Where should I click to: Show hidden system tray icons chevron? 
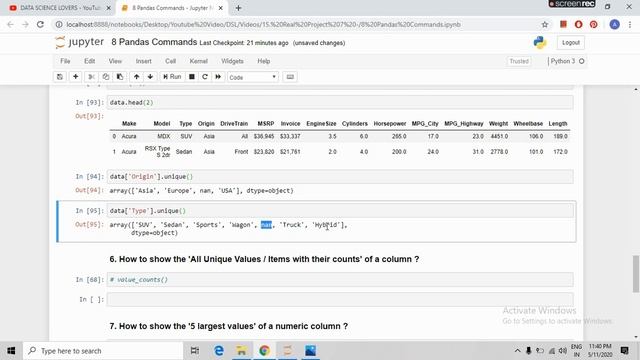point(517,351)
